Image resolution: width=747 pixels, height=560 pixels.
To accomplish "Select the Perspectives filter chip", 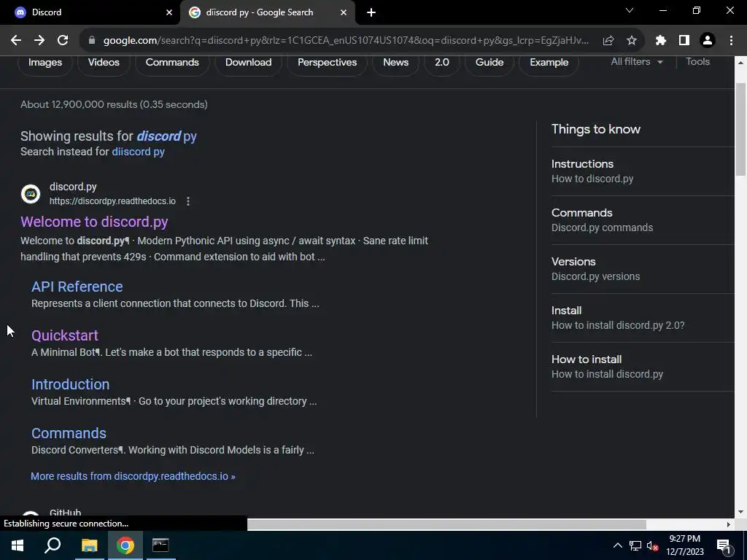I will point(327,63).
